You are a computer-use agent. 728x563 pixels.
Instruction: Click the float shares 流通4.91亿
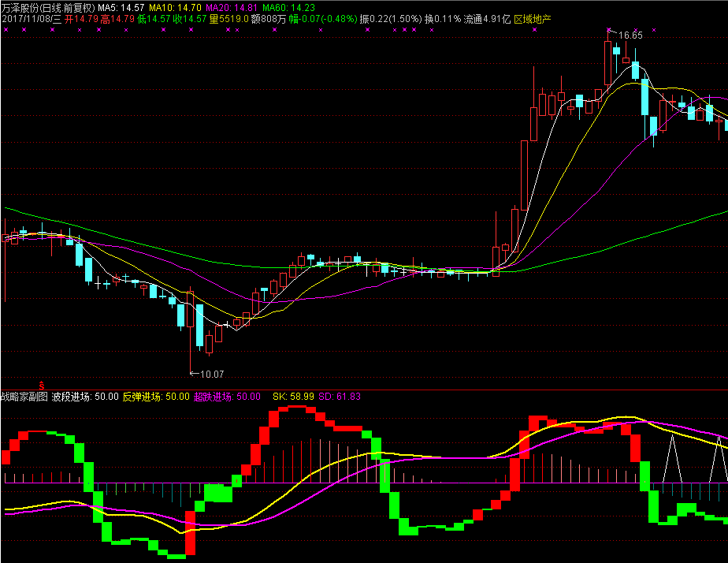click(487, 19)
